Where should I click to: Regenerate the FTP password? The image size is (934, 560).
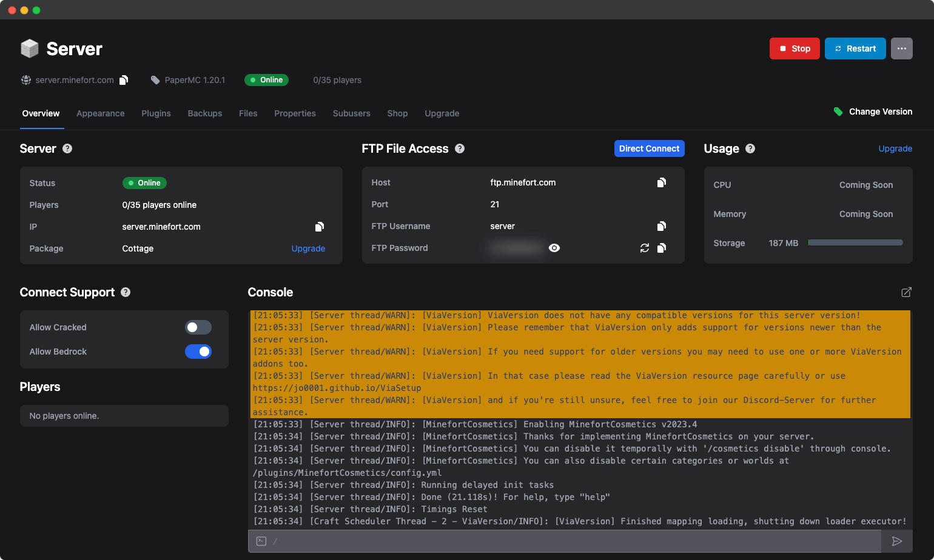click(645, 248)
